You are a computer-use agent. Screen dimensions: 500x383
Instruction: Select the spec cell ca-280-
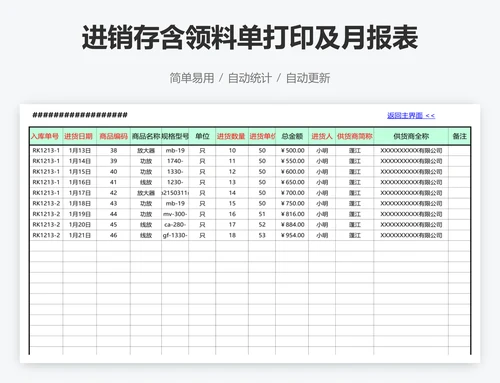[175, 225]
